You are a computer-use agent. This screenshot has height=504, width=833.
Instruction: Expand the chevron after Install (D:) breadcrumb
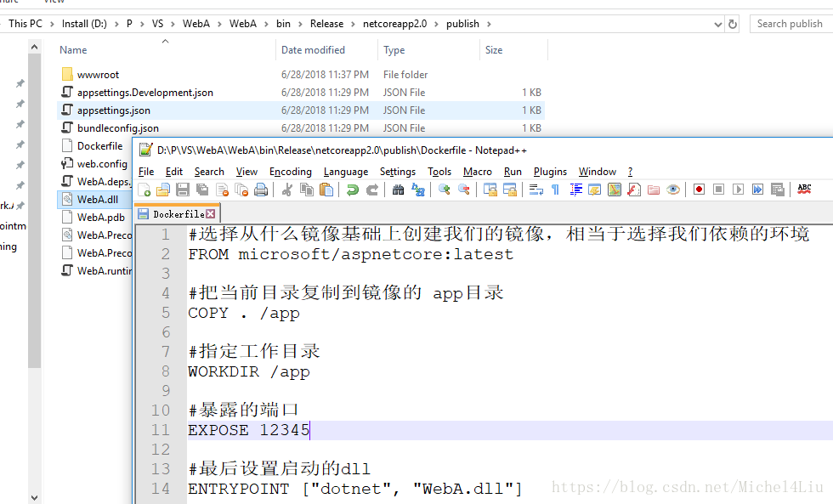point(117,24)
